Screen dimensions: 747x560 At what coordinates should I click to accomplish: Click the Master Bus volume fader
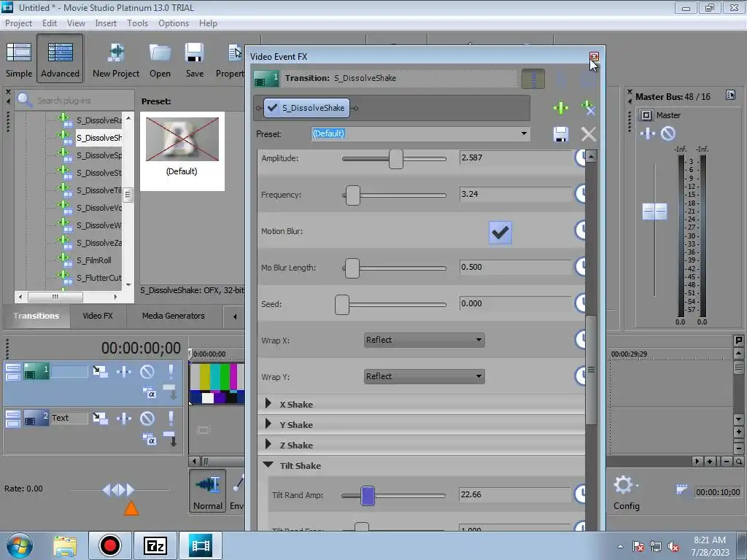click(654, 211)
